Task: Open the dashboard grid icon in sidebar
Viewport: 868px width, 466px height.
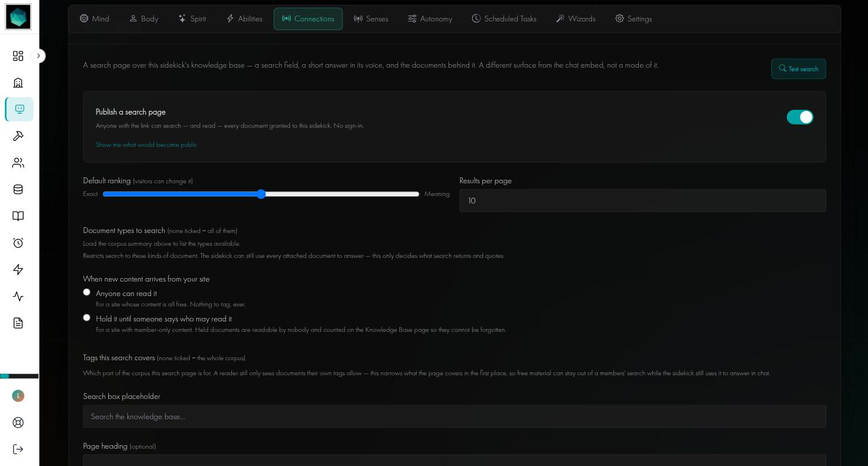Action: [18, 56]
